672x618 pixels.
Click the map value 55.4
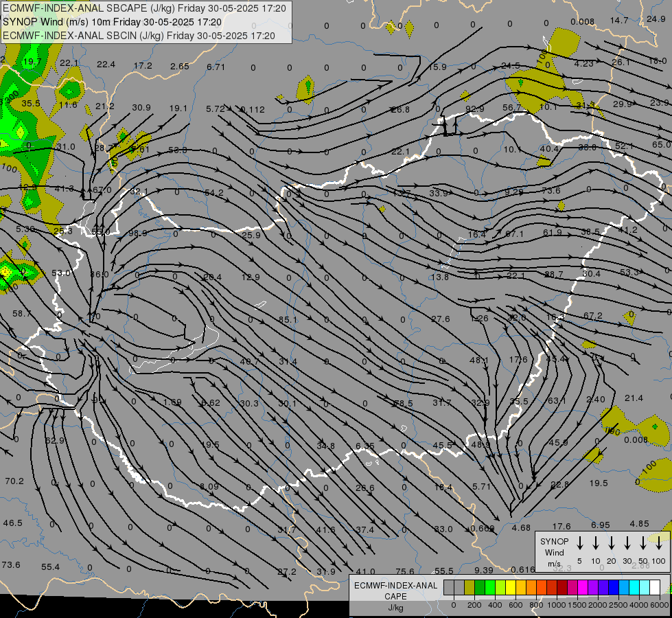(x=50, y=566)
